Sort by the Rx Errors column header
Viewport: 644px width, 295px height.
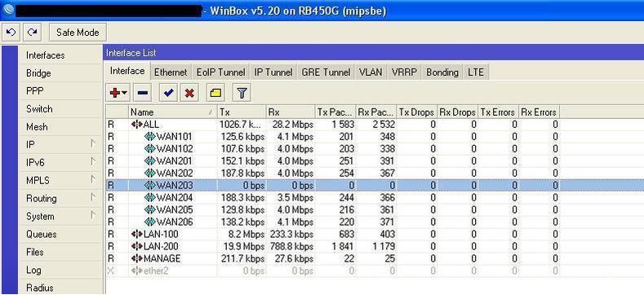(539, 112)
